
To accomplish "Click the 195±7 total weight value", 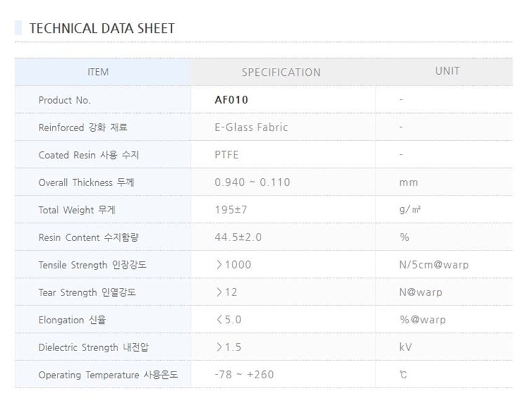I will 231,210.
